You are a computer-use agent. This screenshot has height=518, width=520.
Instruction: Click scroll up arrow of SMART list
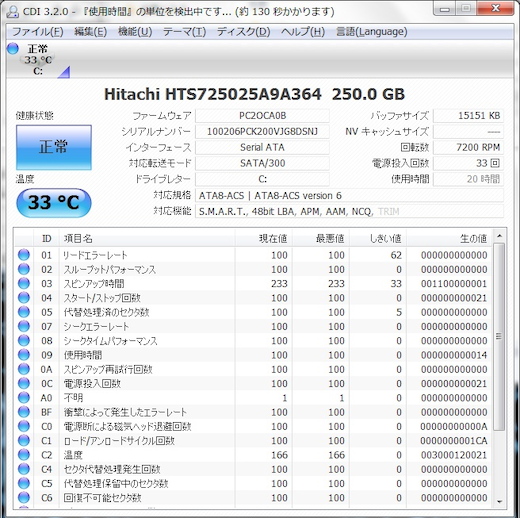tap(499, 236)
